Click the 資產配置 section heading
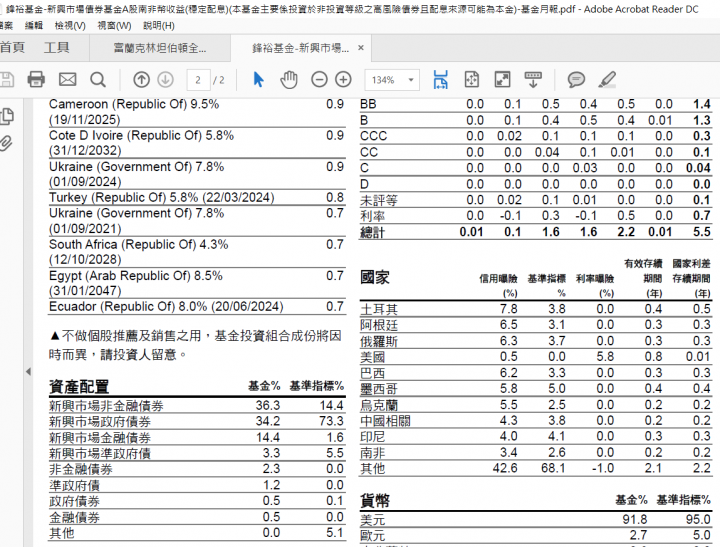The width and height of the screenshot is (720, 547). (79, 387)
